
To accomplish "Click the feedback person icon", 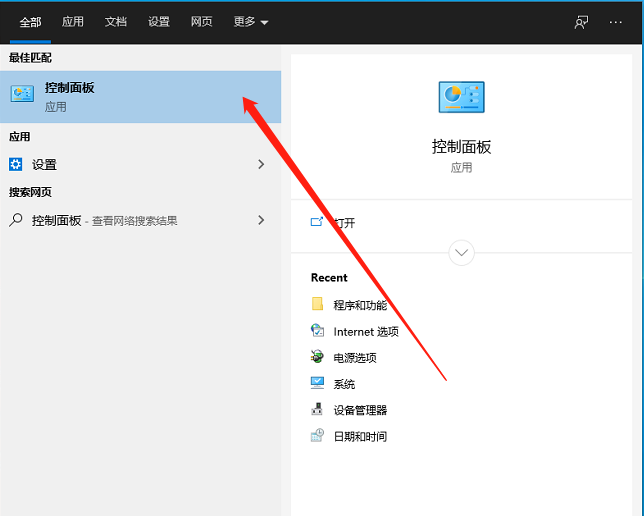I will (x=581, y=22).
